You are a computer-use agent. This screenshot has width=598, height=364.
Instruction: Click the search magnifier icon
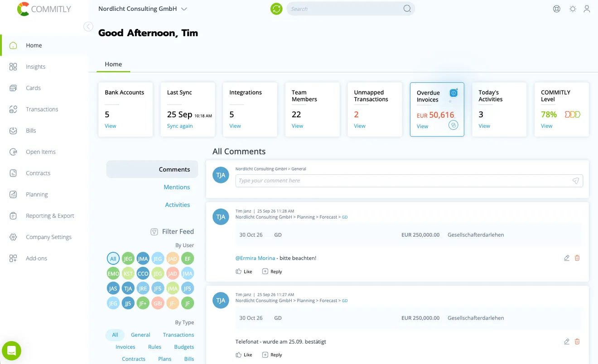(407, 9)
